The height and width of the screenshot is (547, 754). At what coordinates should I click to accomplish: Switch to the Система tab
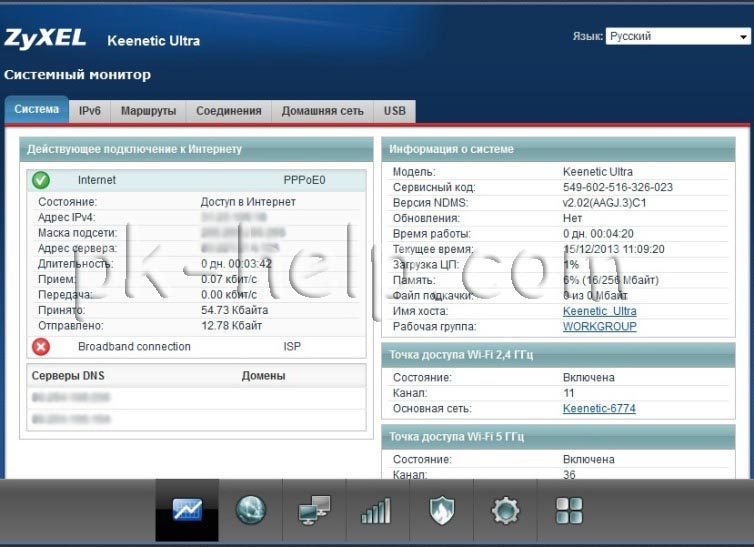37,109
